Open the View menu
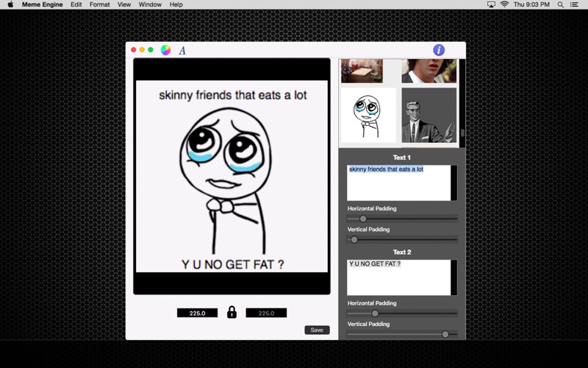588x368 pixels. tap(124, 4)
